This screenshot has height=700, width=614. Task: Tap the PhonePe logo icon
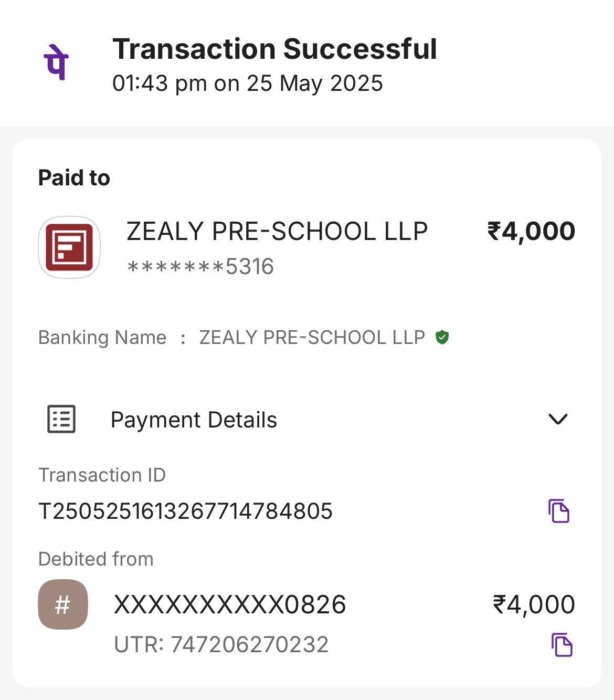pos(56,62)
